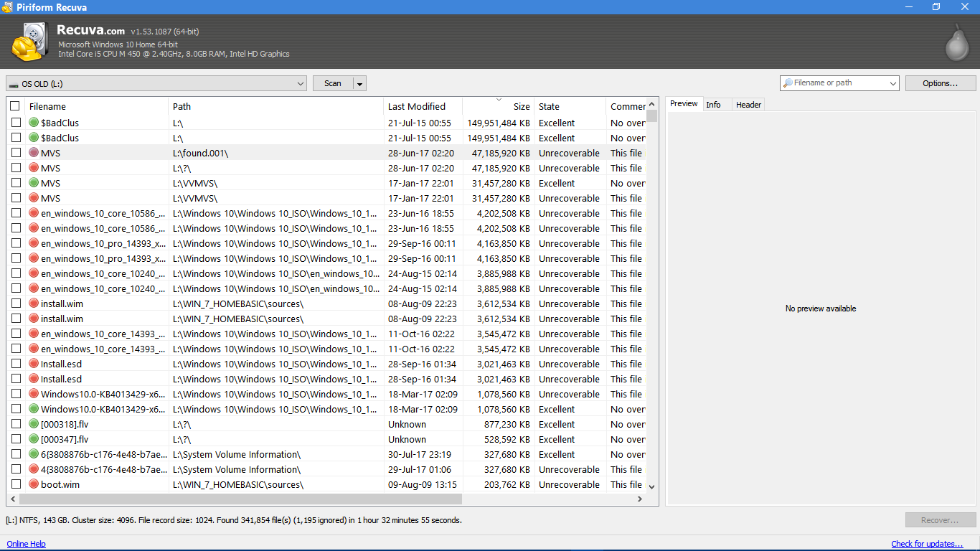Click the red status dot of MVS in L:\?\

click(34, 168)
